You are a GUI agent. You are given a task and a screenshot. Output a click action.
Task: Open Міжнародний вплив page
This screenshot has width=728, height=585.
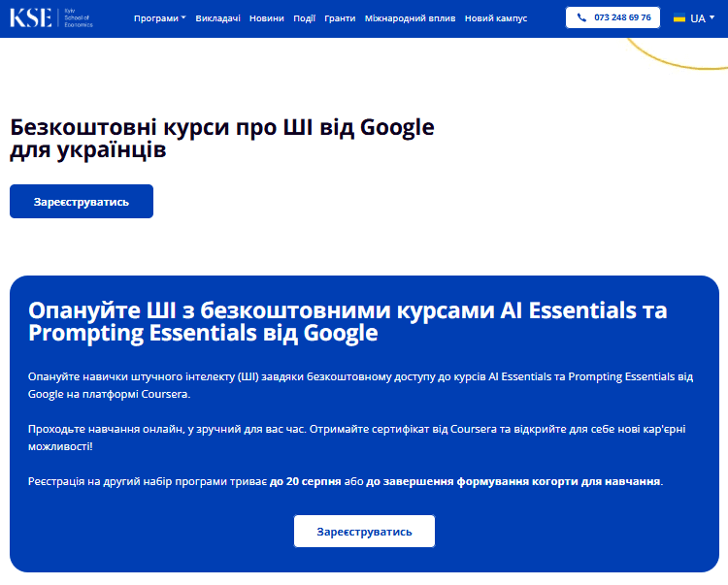pyautogui.click(x=410, y=18)
